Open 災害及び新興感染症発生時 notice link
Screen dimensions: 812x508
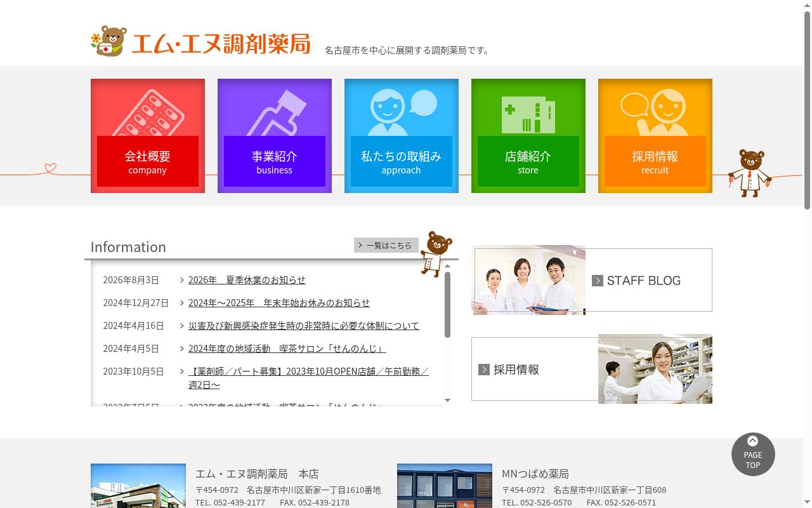(x=304, y=326)
